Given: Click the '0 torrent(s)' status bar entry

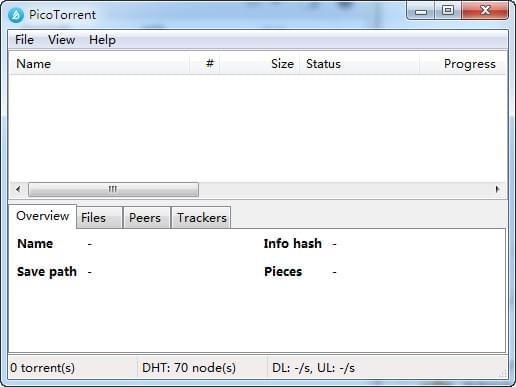Looking at the screenshot, I should (42, 368).
